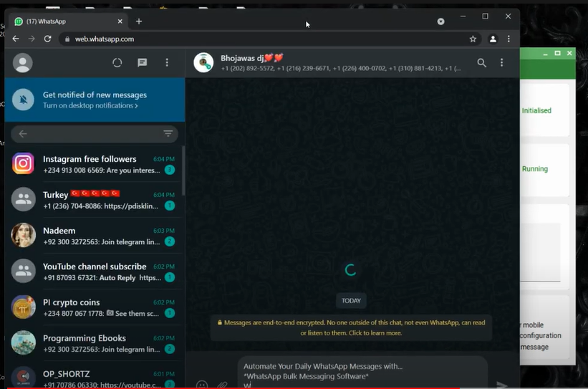Search within Bhojawas dj chat
588x389 pixels.
click(482, 63)
